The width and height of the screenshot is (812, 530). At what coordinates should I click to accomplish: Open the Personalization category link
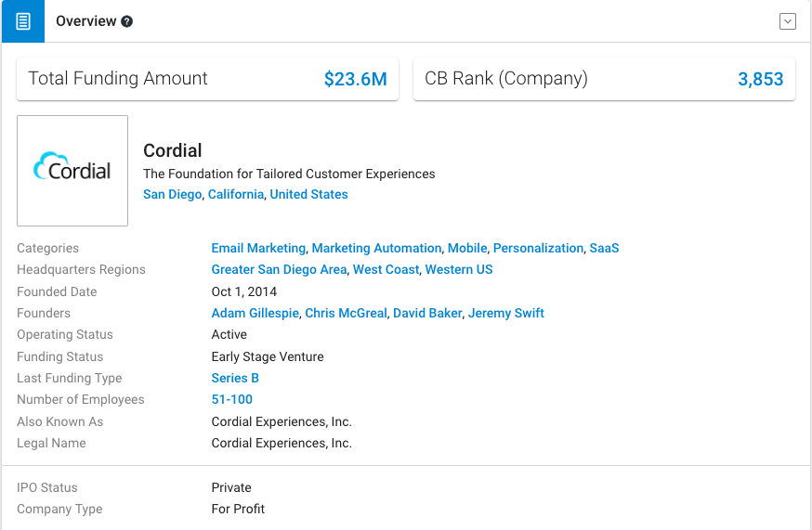pos(538,248)
